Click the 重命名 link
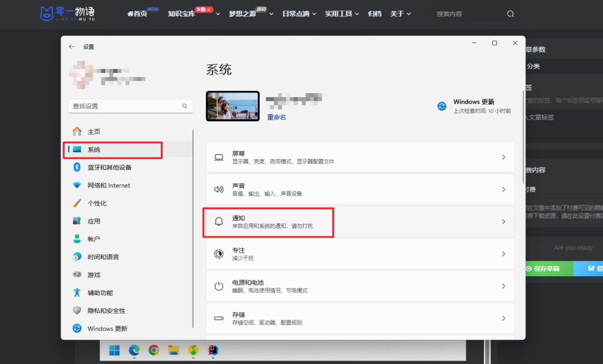Screen dimensions: 603x364 276,117
